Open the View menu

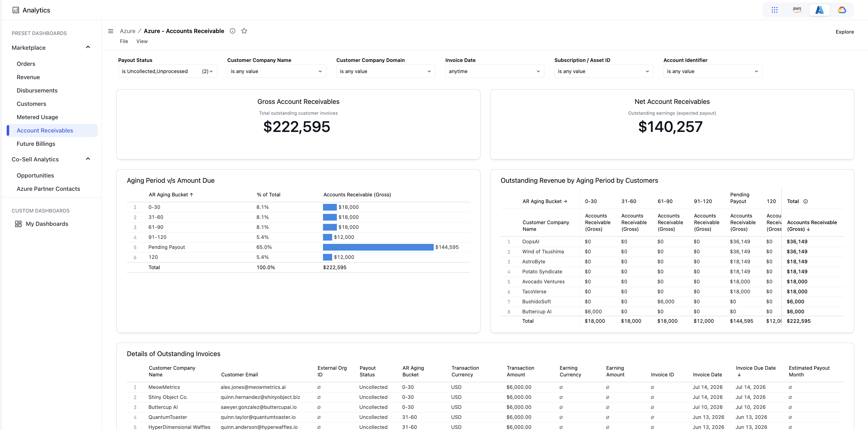[x=142, y=41]
